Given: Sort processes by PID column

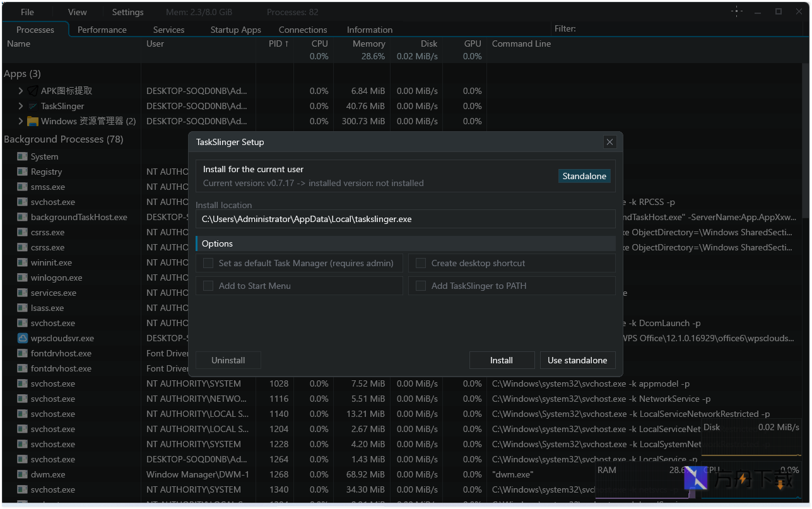Looking at the screenshot, I should pyautogui.click(x=278, y=44).
